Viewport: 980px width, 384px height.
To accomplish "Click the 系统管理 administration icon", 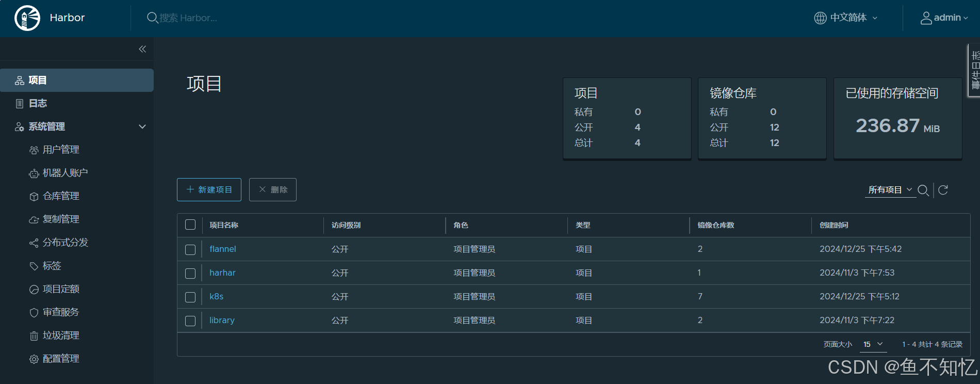I will 20,127.
